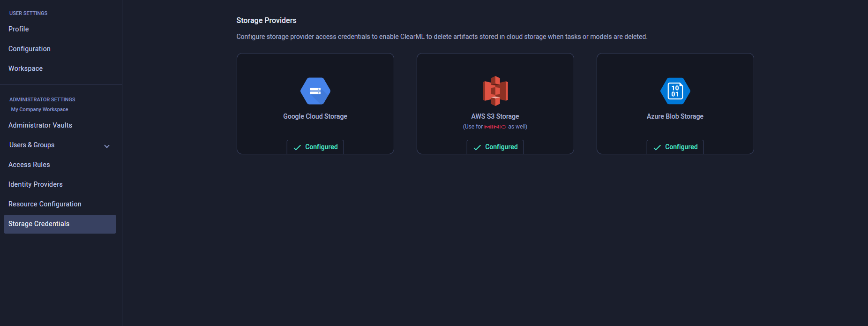Navigate to Access Rules
The width and height of the screenshot is (868, 326).
tap(29, 165)
